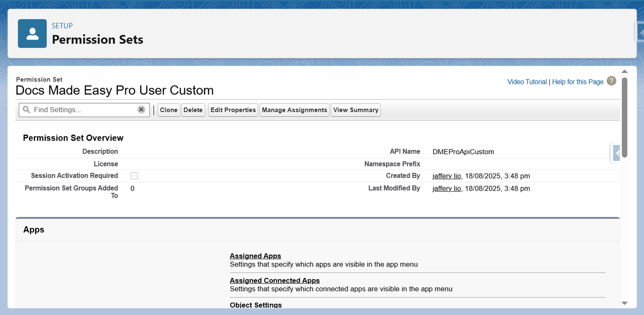The image size is (644, 315).
Task: Open Manage Assignments
Action: point(294,110)
